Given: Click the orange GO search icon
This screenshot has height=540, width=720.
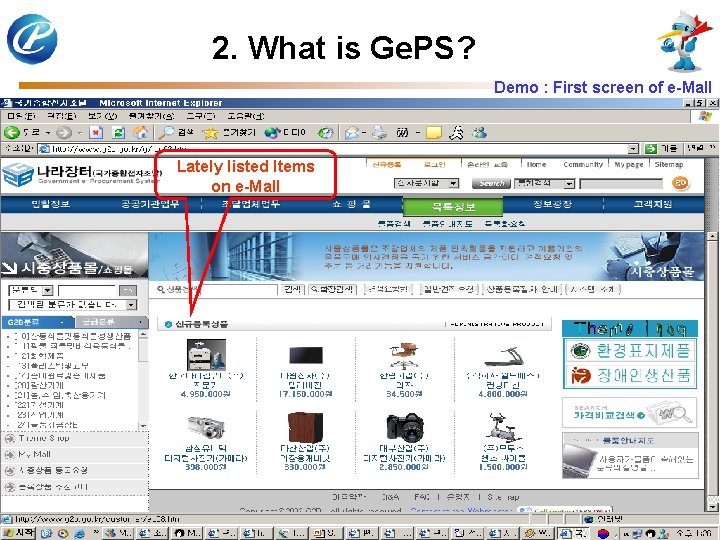Looking at the screenshot, I should [x=681, y=183].
